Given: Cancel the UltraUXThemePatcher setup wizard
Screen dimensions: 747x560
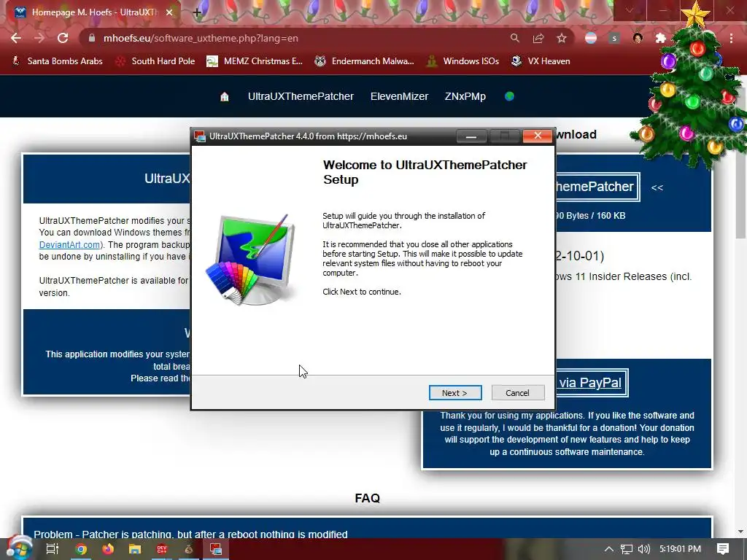Looking at the screenshot, I should pos(517,393).
